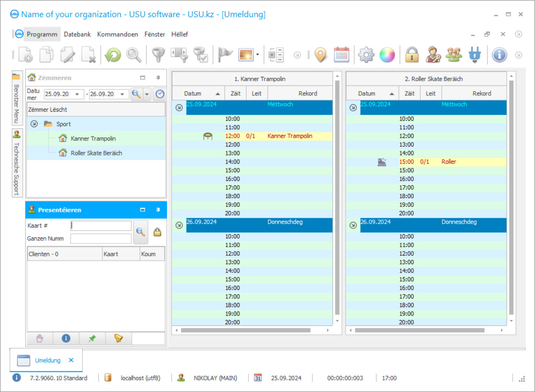Maximize the Zëmmeren panel
535x392 pixels.
pyautogui.click(x=143, y=78)
